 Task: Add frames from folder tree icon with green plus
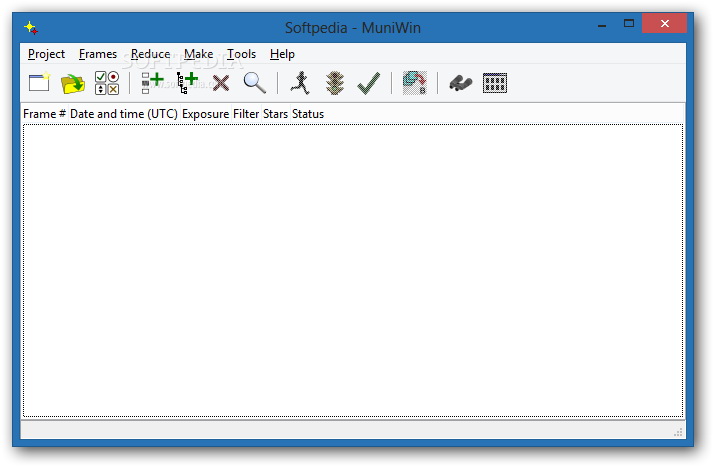click(187, 83)
